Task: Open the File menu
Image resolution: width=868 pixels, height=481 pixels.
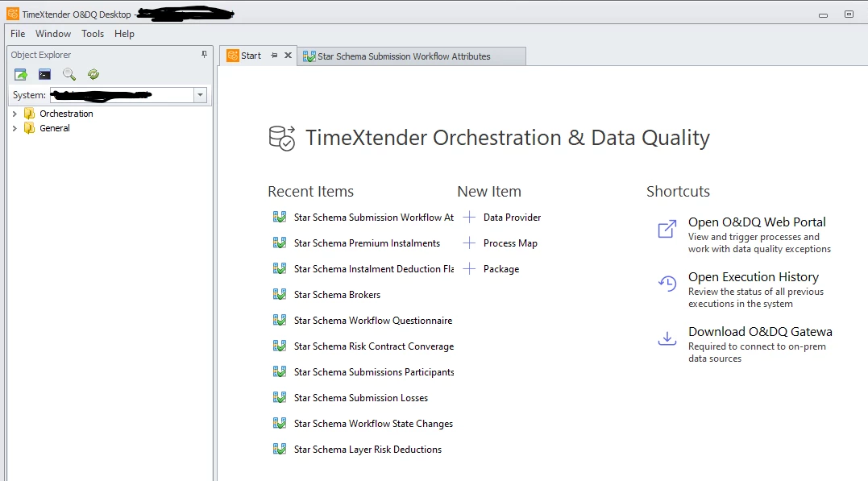Action: click(x=18, y=34)
